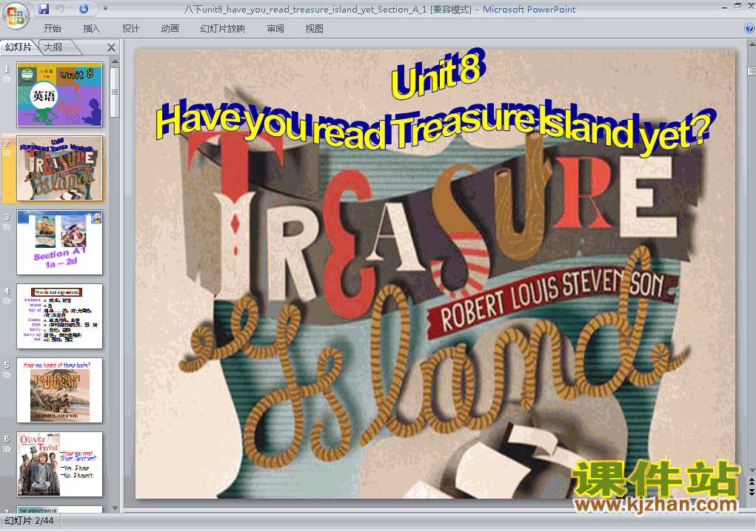Select slide 5 Robinson Crusoe thumbnail

coord(60,391)
